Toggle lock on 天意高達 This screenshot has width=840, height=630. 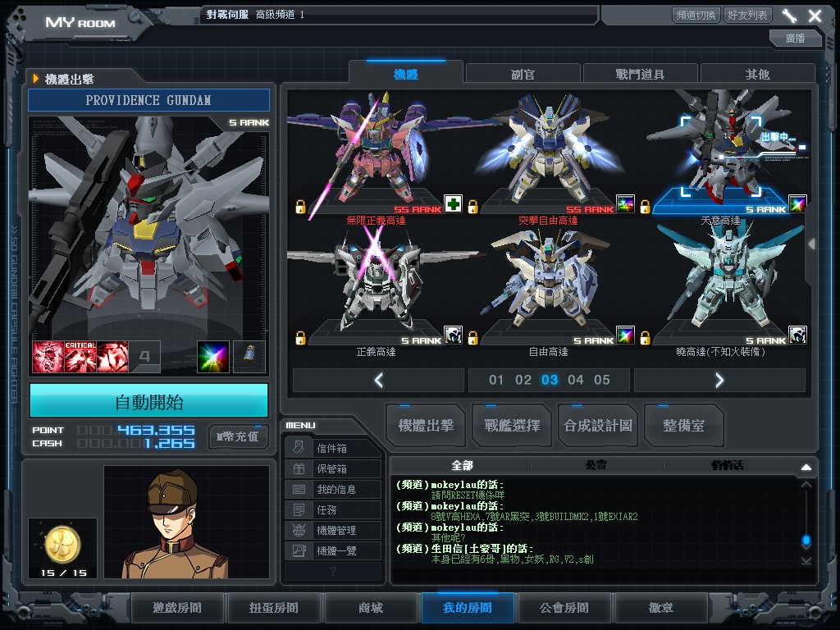[645, 206]
